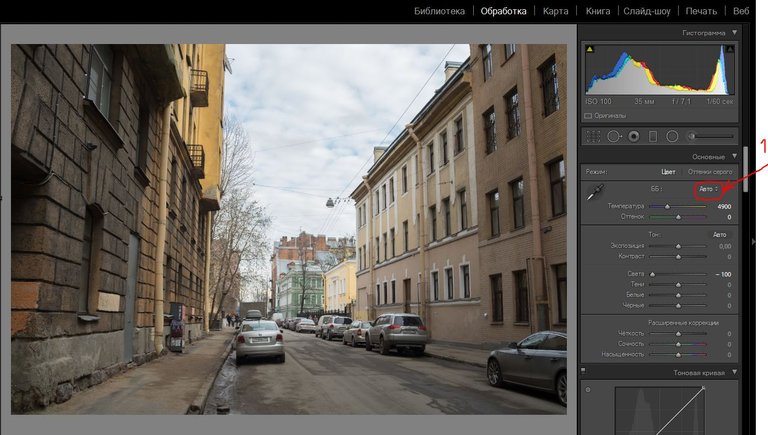768x435 pixels.
Task: Choose Оттенки серого processing mode
Action: coord(710,172)
